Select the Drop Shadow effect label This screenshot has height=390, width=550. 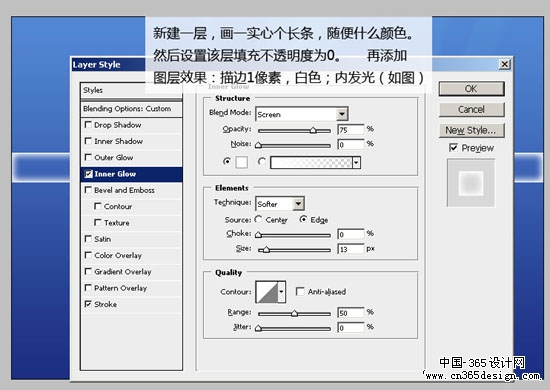click(x=118, y=125)
